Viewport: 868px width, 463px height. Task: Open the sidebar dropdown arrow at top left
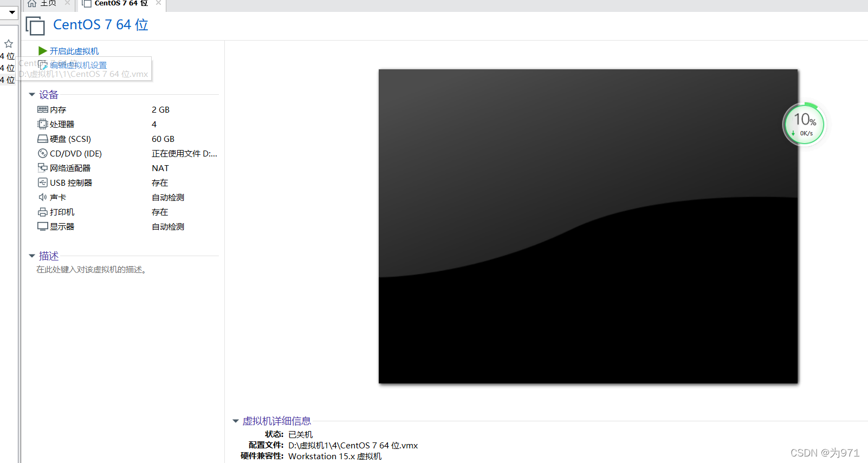click(x=12, y=12)
